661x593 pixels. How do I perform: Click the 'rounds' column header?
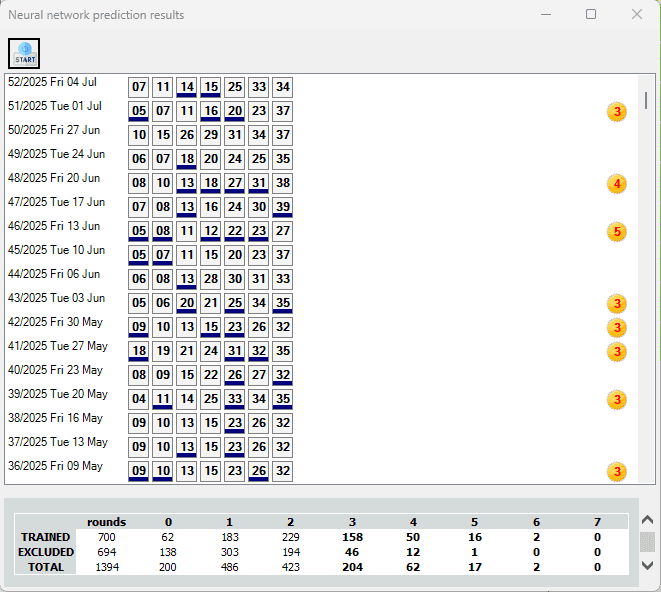106,521
